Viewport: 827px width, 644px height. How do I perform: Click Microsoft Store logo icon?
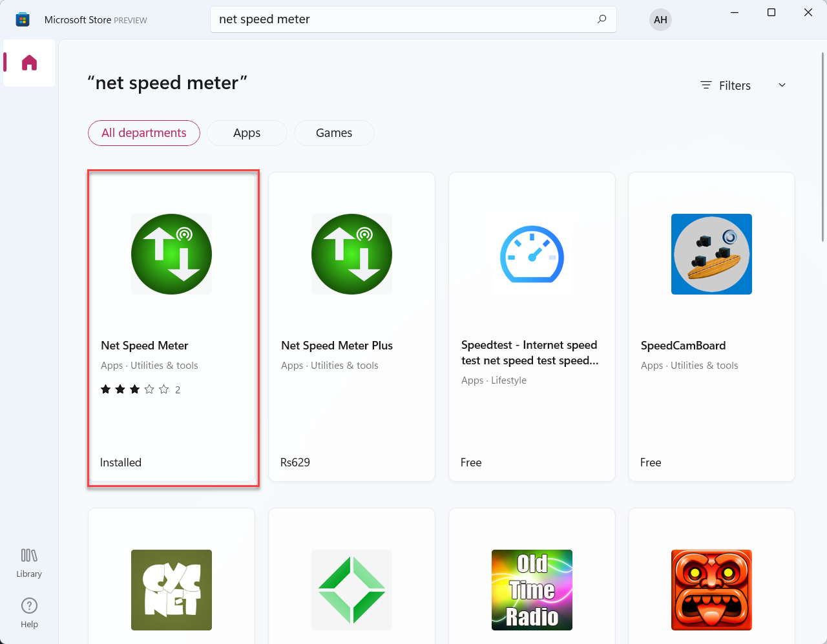tap(23, 19)
